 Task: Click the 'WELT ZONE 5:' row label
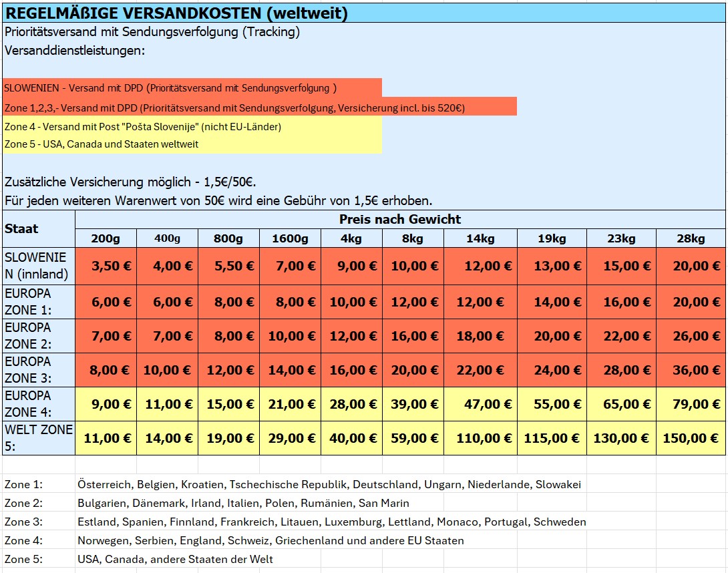[x=39, y=438]
